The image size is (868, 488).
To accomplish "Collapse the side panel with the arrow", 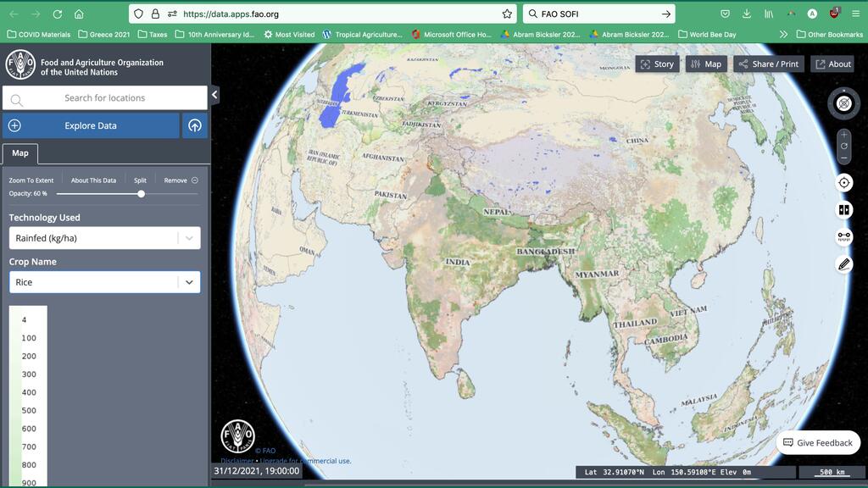I will point(214,95).
